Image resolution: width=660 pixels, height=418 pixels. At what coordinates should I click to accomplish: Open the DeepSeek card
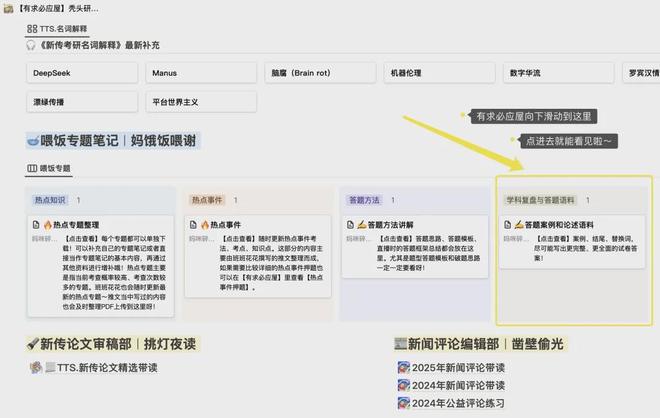[82, 73]
